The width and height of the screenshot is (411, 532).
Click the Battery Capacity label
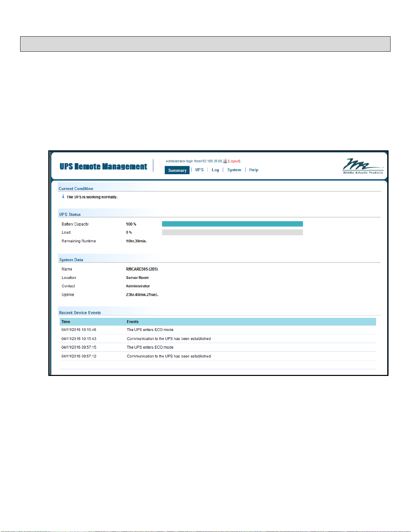(75, 224)
